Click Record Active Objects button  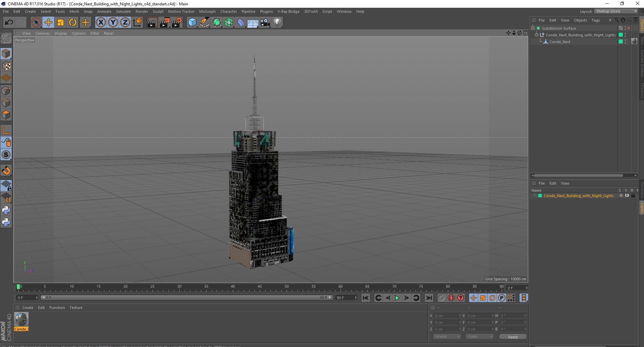tap(442, 298)
